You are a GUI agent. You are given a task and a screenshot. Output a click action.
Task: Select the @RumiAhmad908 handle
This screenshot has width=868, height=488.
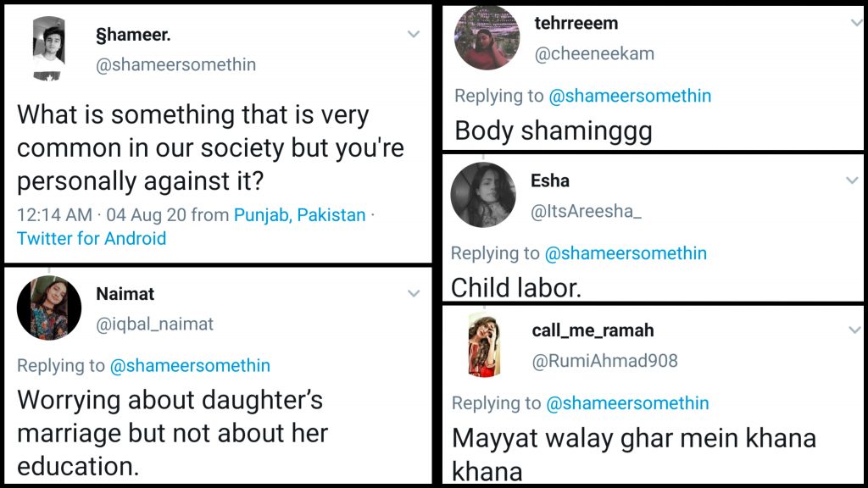604,362
